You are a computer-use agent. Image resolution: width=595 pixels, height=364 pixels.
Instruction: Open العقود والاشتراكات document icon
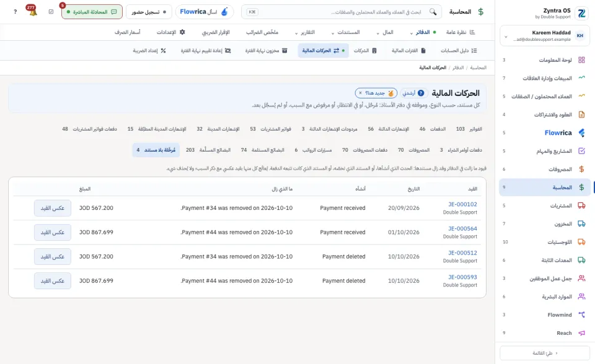coord(581,115)
